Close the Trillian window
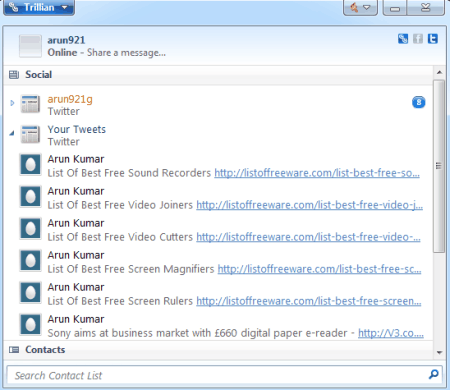The width and height of the screenshot is (450, 390). pyautogui.click(x=426, y=8)
